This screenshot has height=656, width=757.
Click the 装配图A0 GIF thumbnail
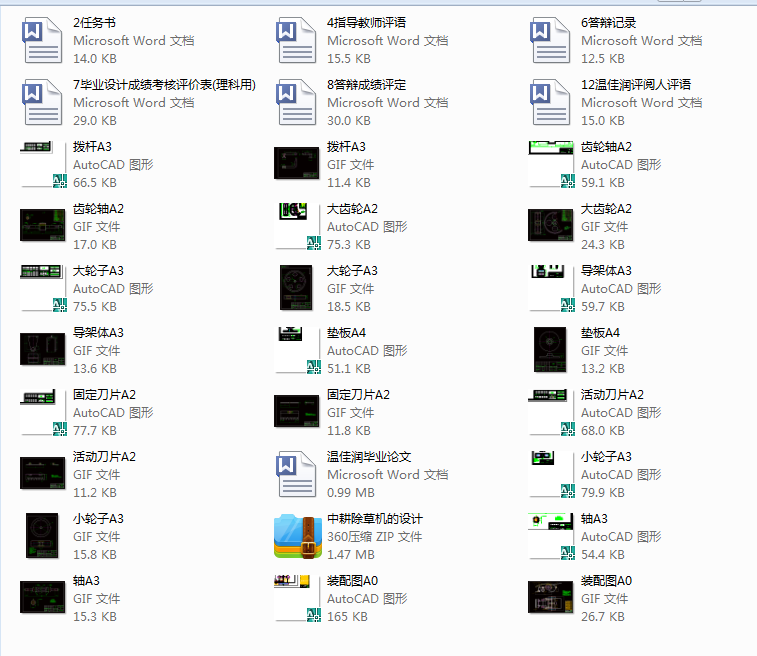click(x=550, y=597)
